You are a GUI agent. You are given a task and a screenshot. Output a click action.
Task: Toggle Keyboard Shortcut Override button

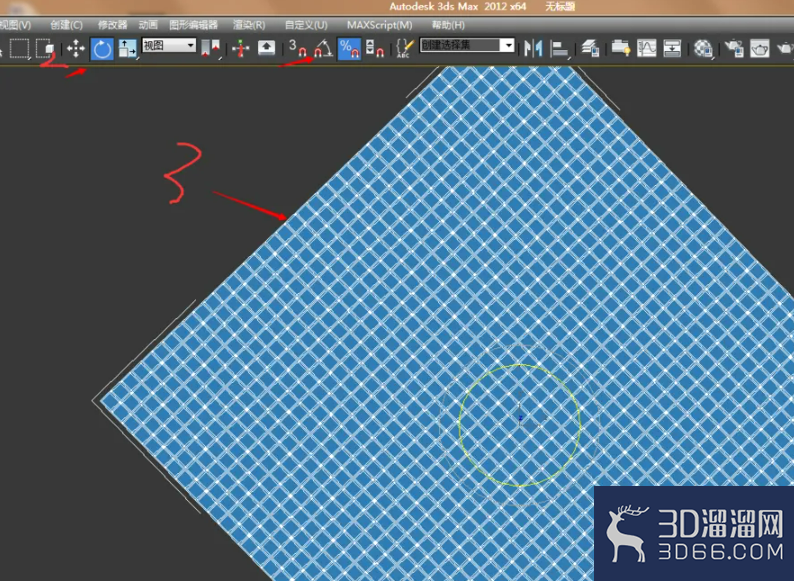267,49
